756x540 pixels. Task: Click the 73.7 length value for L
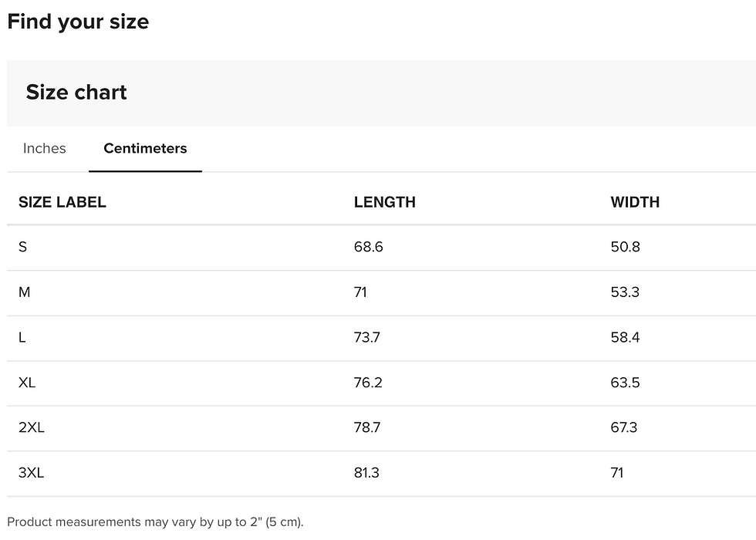pos(367,337)
